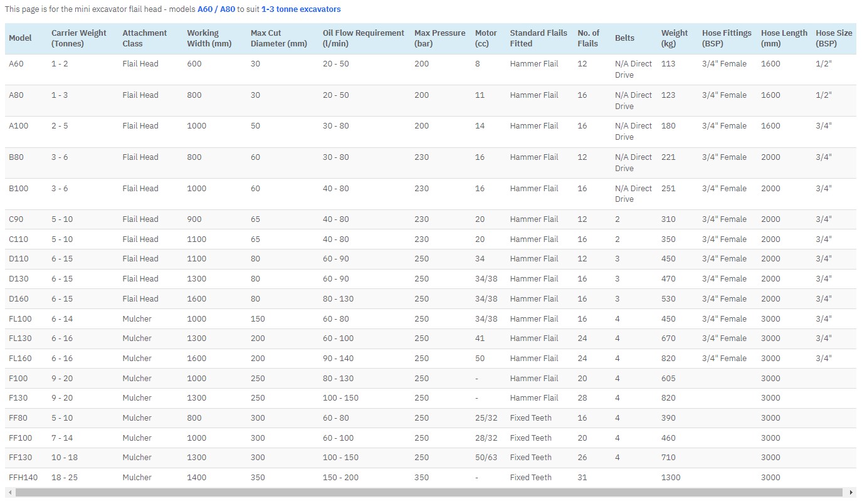Select the FL100 model cell
The image size is (862, 504).
tap(20, 319)
